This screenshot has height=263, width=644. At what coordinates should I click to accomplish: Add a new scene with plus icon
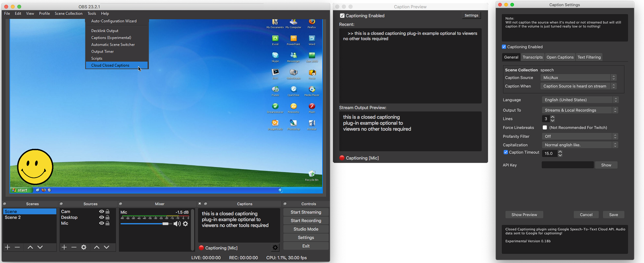tap(7, 247)
